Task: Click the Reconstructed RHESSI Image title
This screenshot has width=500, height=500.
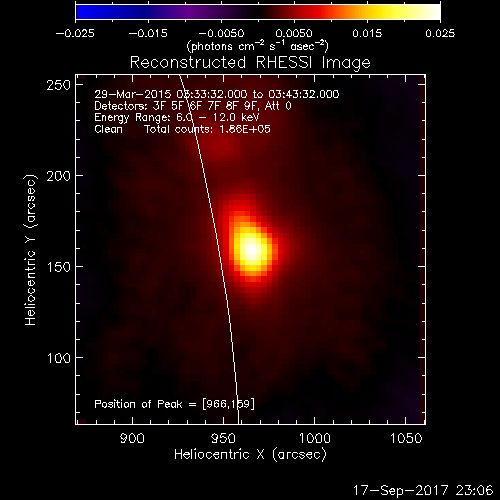Action: click(250, 63)
